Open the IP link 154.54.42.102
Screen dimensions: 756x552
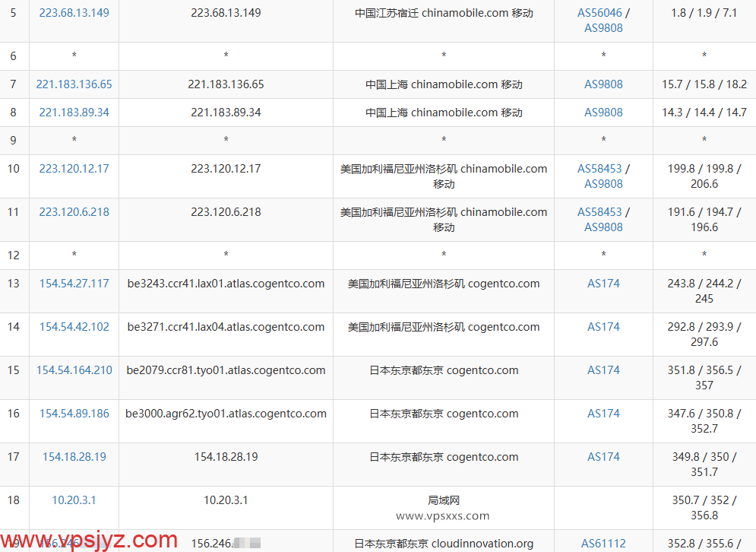point(74,326)
